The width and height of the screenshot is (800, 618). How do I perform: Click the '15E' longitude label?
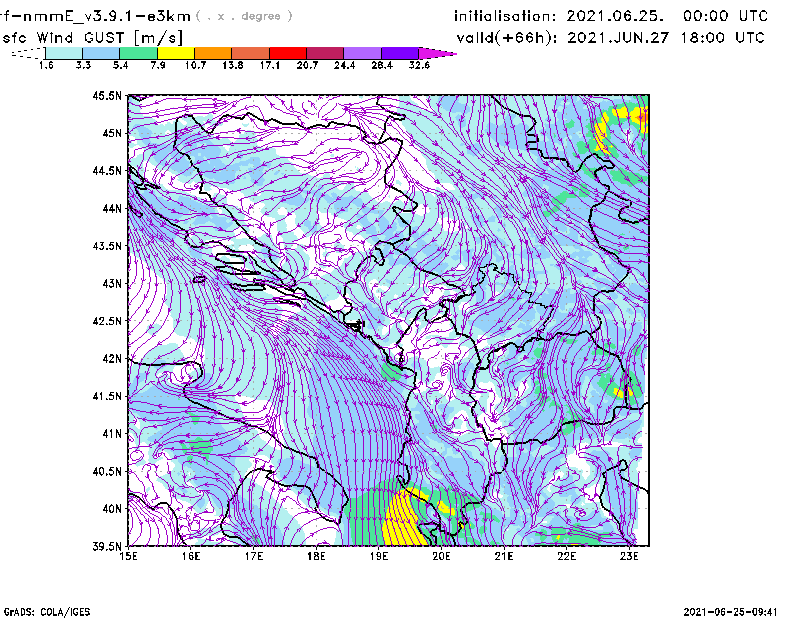(129, 556)
